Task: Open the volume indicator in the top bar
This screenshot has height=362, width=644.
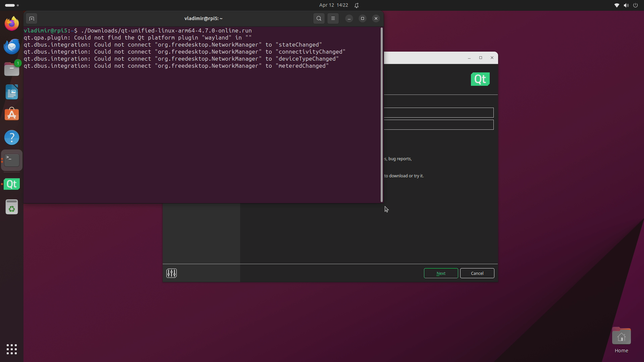Action: tap(626, 5)
